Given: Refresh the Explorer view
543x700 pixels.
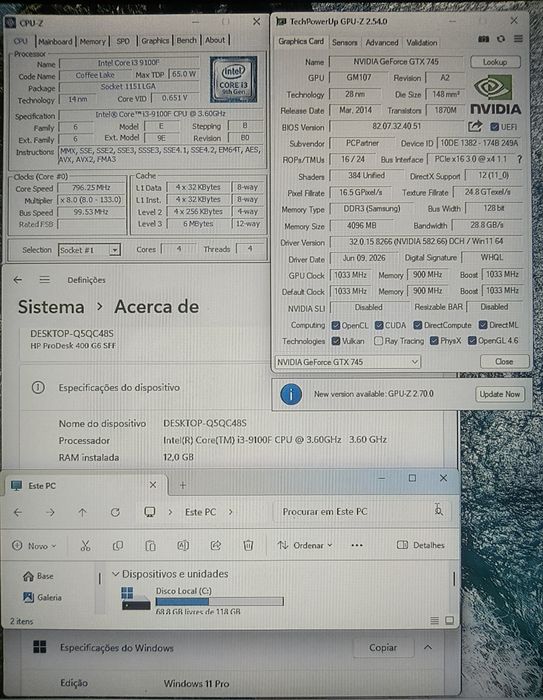Looking at the screenshot, I should coord(115,512).
